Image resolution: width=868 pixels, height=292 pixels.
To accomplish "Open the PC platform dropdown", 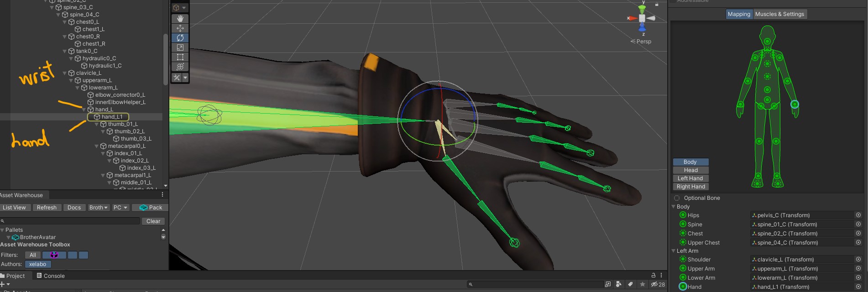I will pos(120,208).
